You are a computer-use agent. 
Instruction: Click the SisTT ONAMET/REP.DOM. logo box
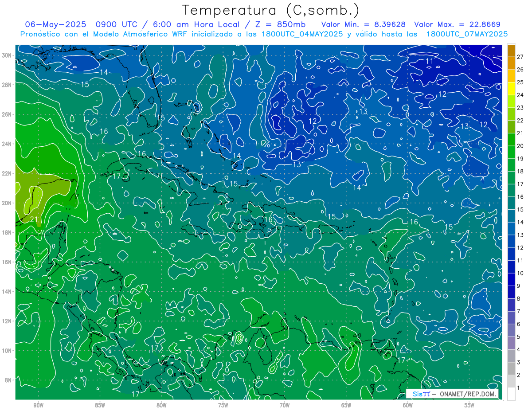(452, 394)
